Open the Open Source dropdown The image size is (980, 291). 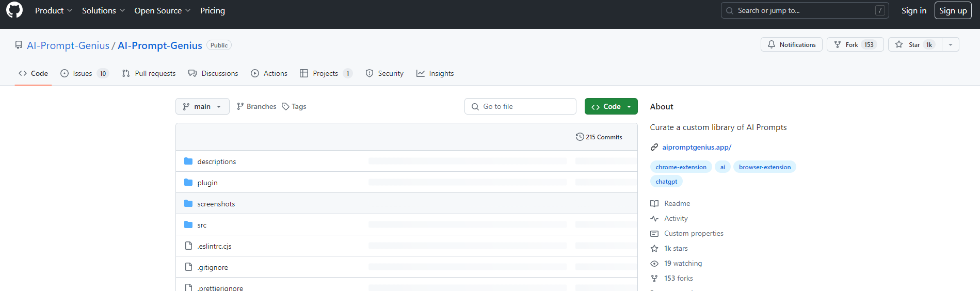point(163,10)
